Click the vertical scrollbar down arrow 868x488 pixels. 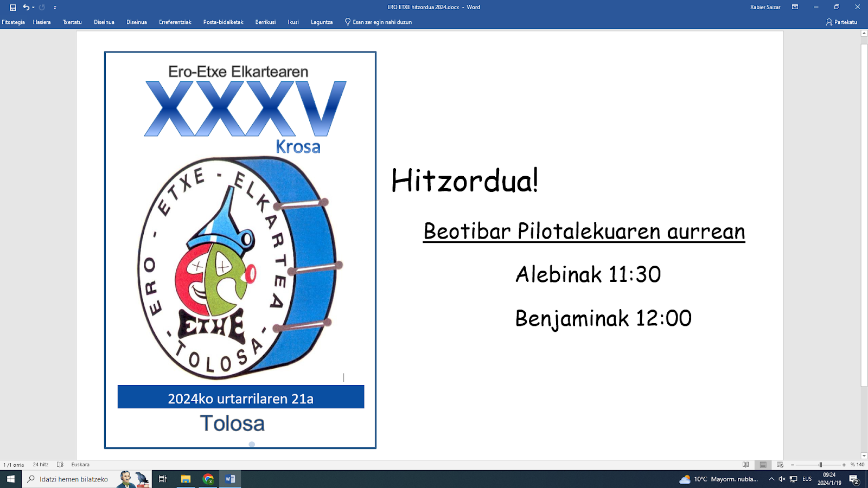864,456
